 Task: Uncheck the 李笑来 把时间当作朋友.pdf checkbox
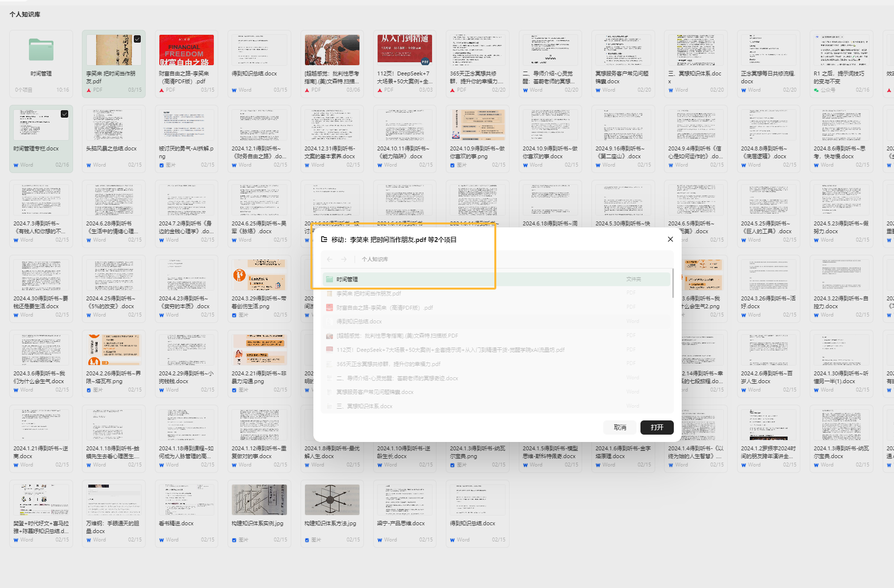click(x=137, y=39)
